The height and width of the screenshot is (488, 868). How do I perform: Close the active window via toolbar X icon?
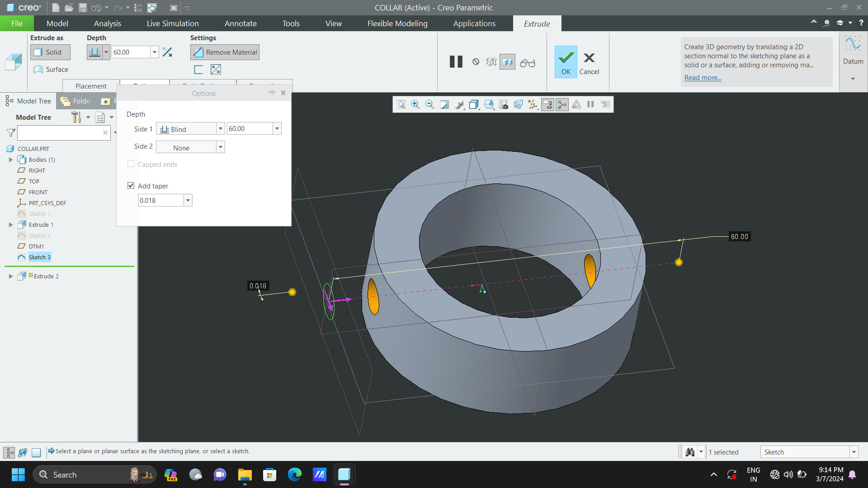point(174,8)
